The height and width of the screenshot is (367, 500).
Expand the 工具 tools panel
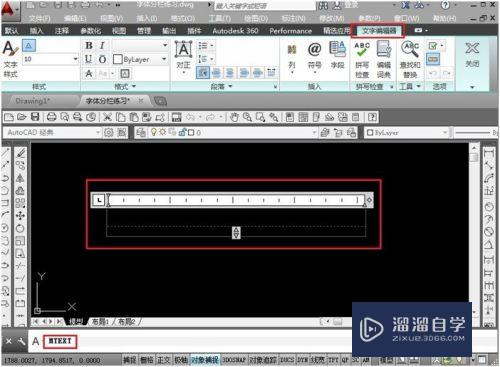point(410,86)
